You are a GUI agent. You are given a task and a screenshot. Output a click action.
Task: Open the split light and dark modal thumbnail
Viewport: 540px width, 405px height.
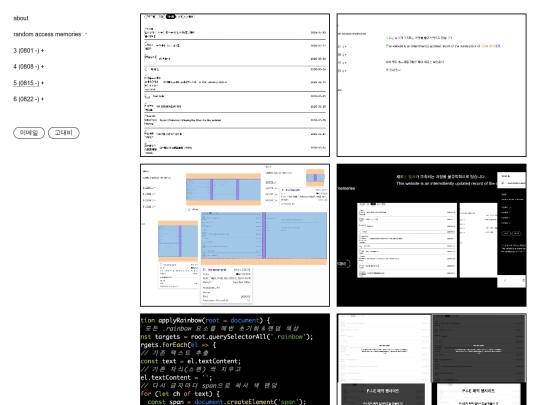pos(432,359)
